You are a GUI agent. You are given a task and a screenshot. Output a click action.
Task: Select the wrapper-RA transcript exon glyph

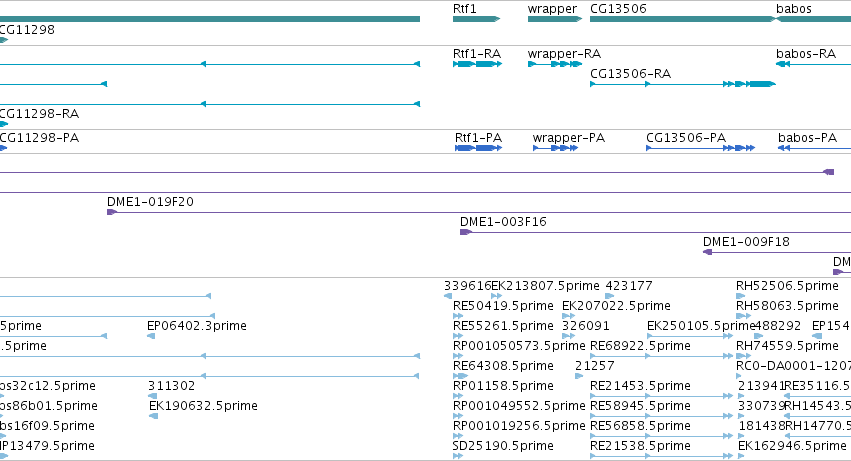point(555,64)
